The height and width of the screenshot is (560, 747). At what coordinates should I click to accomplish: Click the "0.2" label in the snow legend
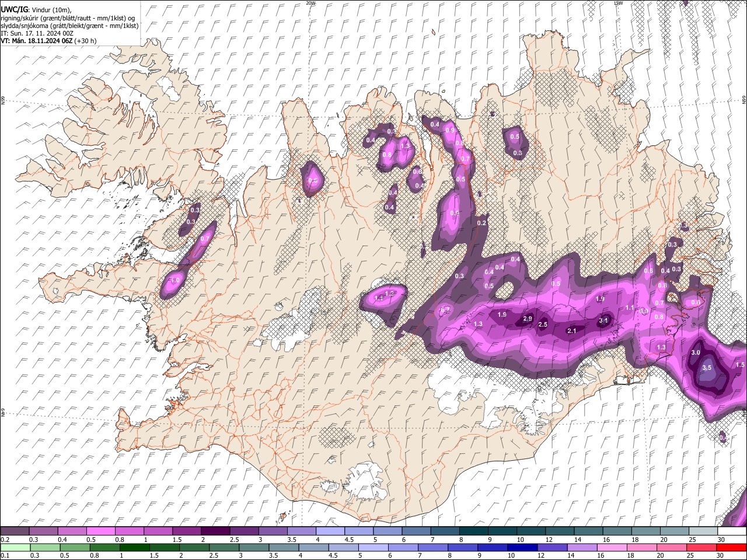tap(5, 540)
